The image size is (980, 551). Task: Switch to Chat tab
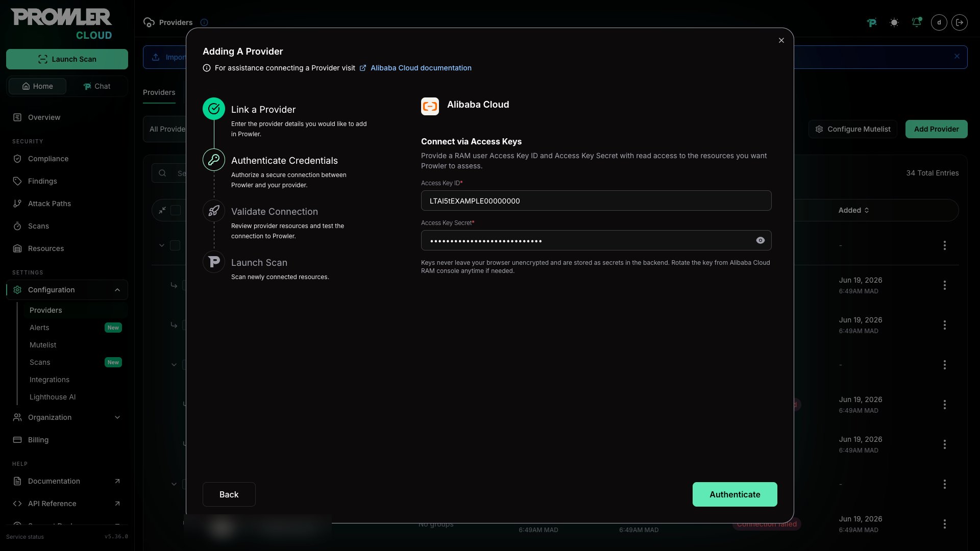pos(96,86)
